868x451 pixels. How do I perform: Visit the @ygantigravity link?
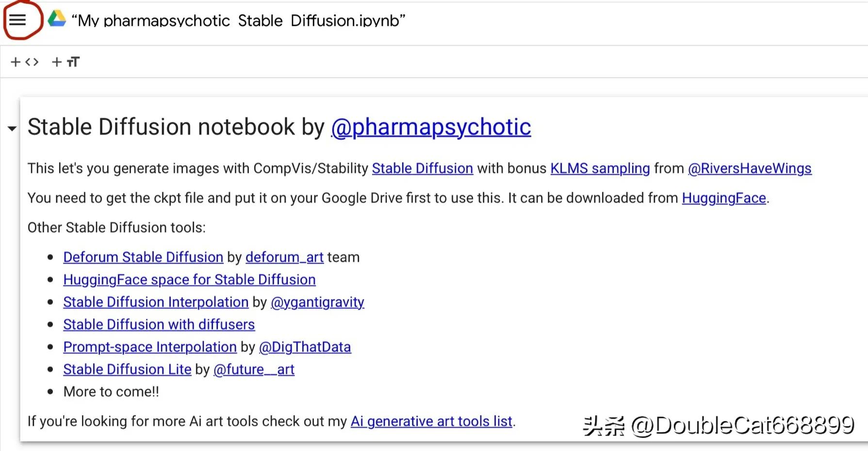317,302
